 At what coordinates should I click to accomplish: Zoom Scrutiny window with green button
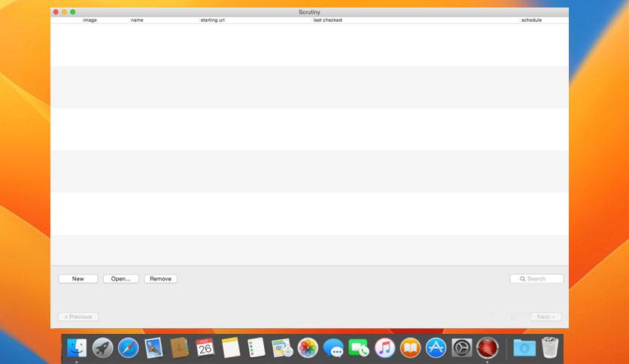tap(73, 12)
